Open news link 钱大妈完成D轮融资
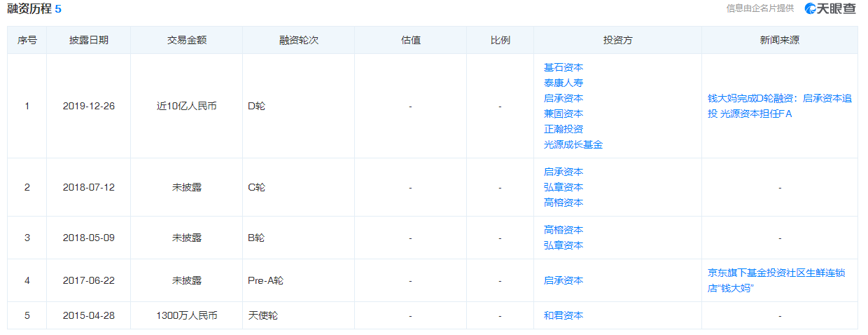Image resolution: width=868 pixels, height=335 pixels. pyautogui.click(x=780, y=106)
